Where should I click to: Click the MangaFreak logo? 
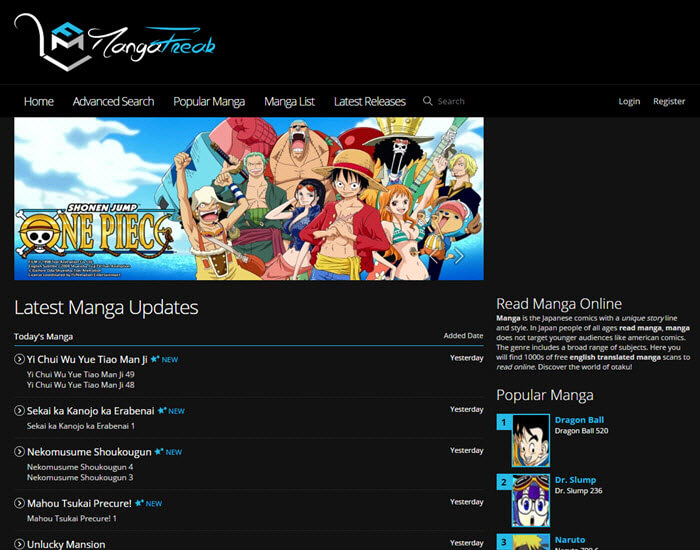pyautogui.click(x=115, y=42)
